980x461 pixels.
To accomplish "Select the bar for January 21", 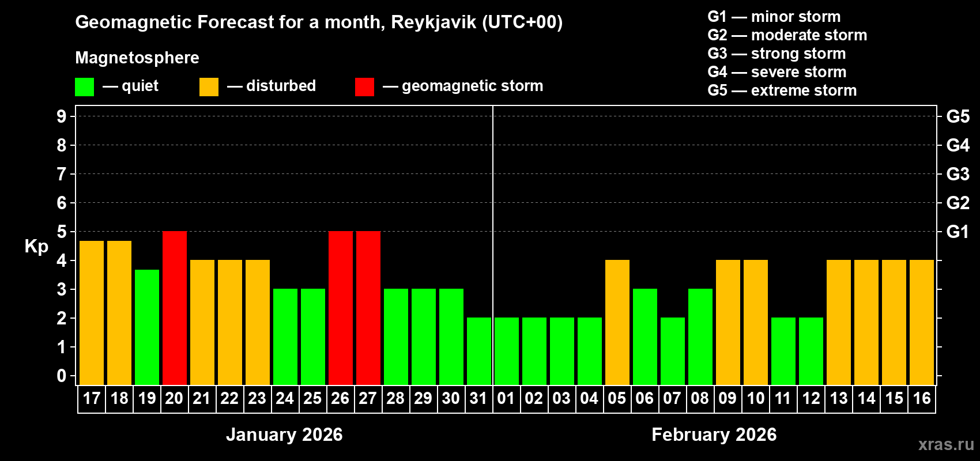I will pos(202,323).
